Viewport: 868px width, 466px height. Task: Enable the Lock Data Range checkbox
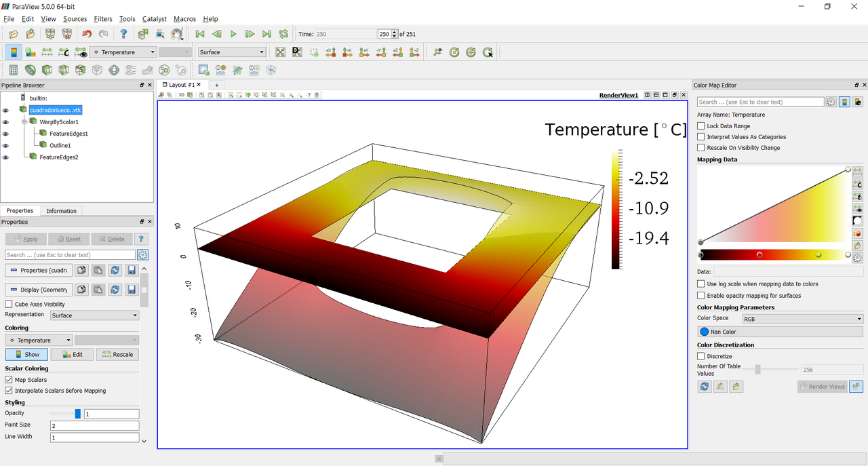[701, 126]
